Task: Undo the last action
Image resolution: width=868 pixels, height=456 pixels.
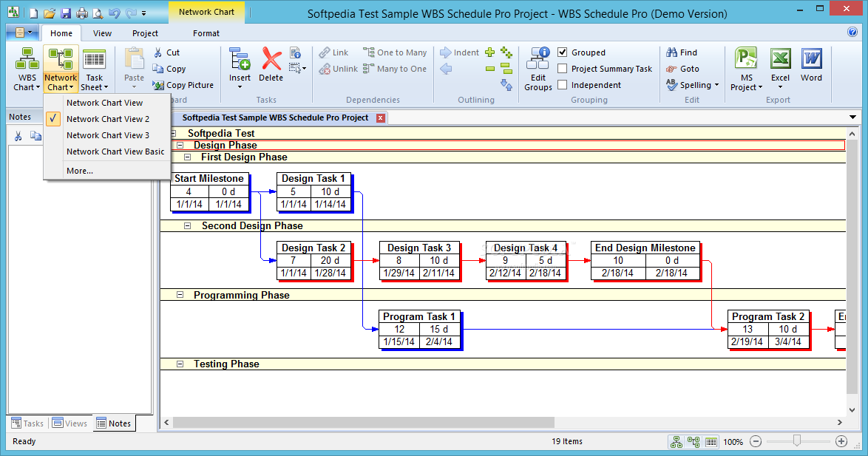Action: pyautogui.click(x=115, y=13)
